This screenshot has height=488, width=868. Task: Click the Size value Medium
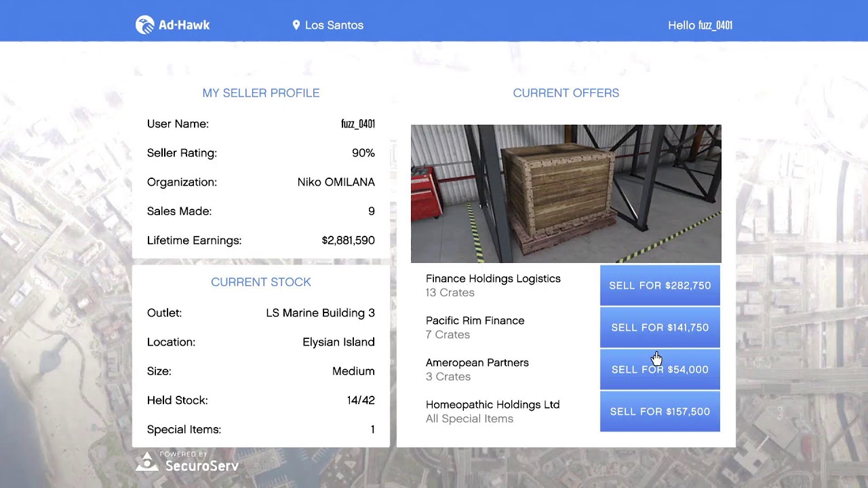[353, 371]
